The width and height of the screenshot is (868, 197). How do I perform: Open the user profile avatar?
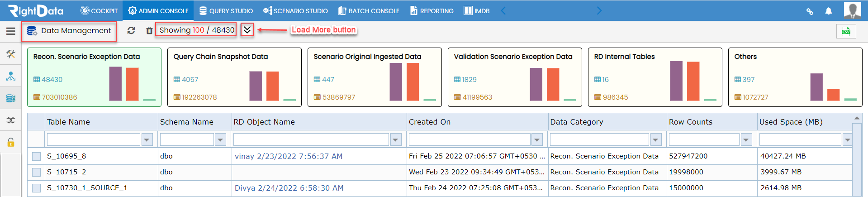point(853,10)
